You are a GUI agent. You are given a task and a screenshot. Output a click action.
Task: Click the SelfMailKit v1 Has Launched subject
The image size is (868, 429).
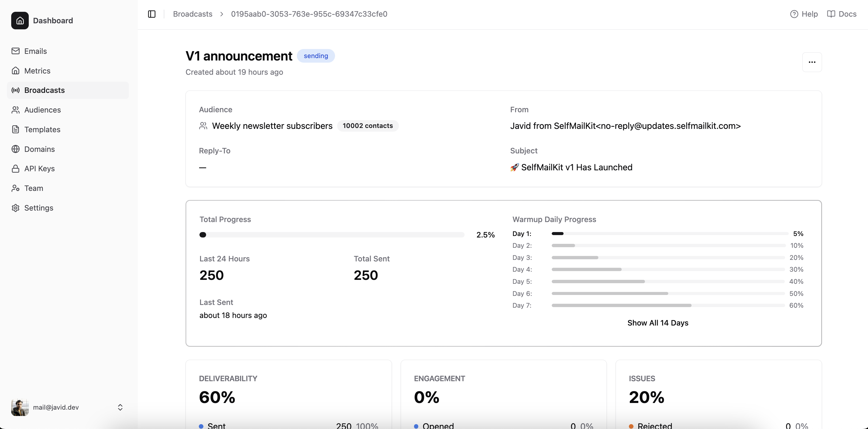click(577, 167)
